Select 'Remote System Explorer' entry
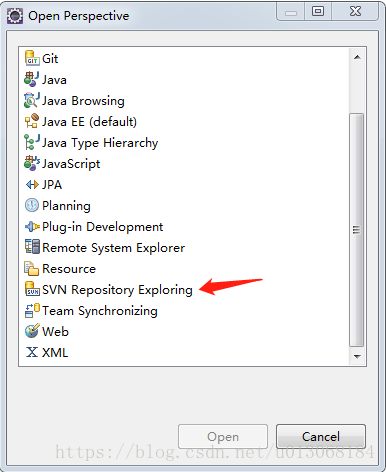Image resolution: width=386 pixels, height=472 pixels. 113,248
